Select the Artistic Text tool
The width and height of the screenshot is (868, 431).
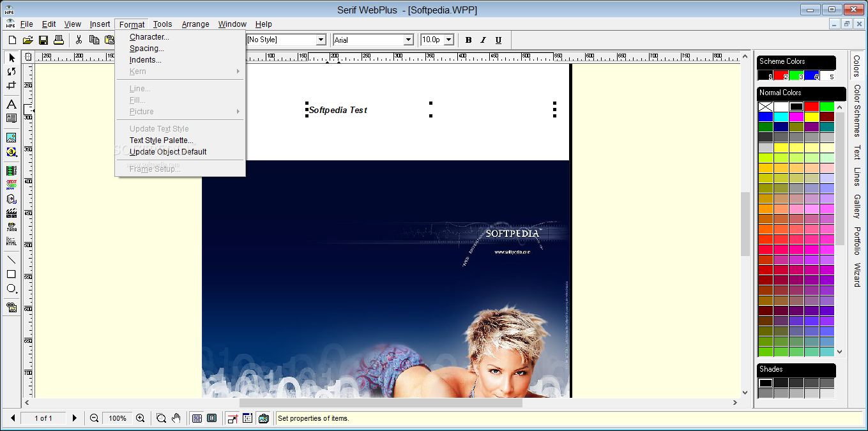[x=11, y=104]
